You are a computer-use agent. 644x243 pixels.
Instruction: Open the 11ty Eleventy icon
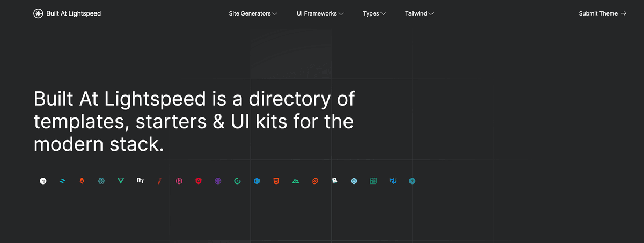140,181
